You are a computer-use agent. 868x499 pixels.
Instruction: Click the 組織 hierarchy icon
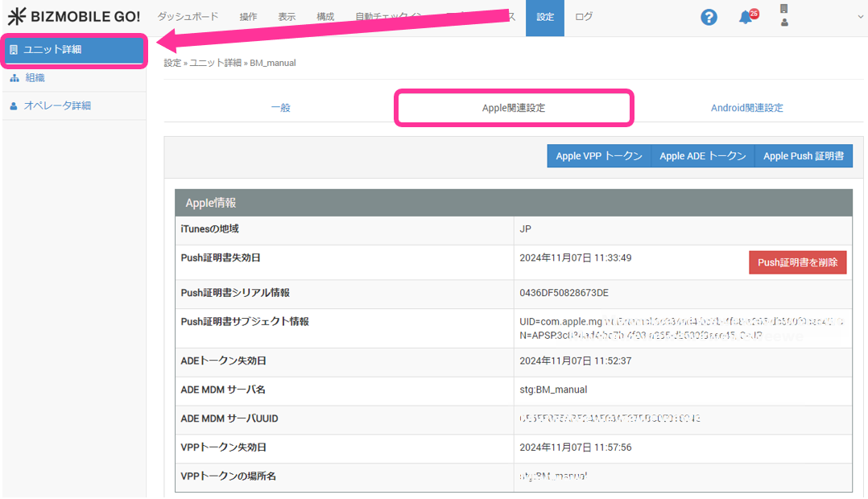click(x=14, y=78)
